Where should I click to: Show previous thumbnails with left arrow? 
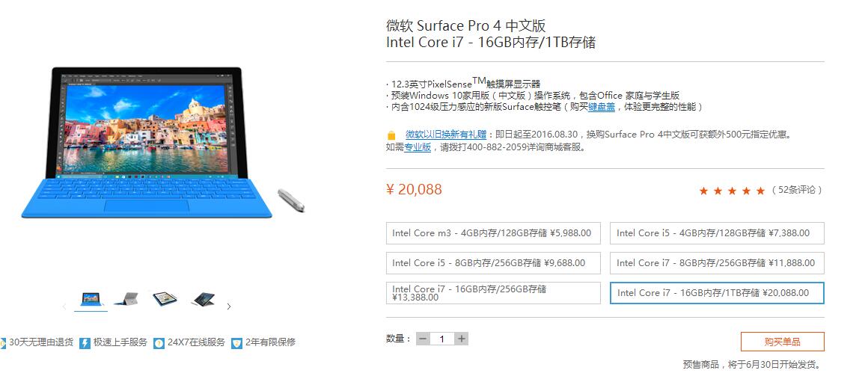[x=64, y=306]
